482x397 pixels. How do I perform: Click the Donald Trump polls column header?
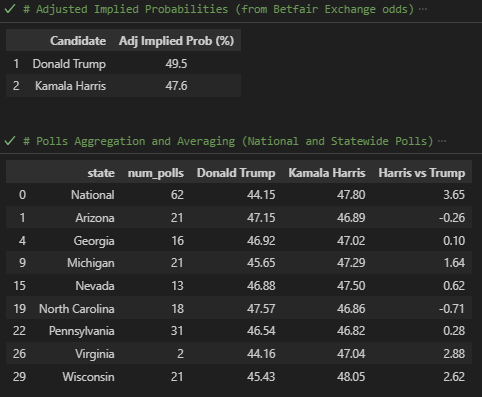(x=236, y=173)
